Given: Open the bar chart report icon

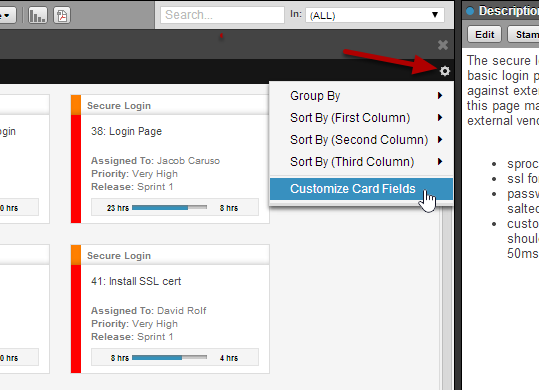Looking at the screenshot, I should click(x=38, y=15).
